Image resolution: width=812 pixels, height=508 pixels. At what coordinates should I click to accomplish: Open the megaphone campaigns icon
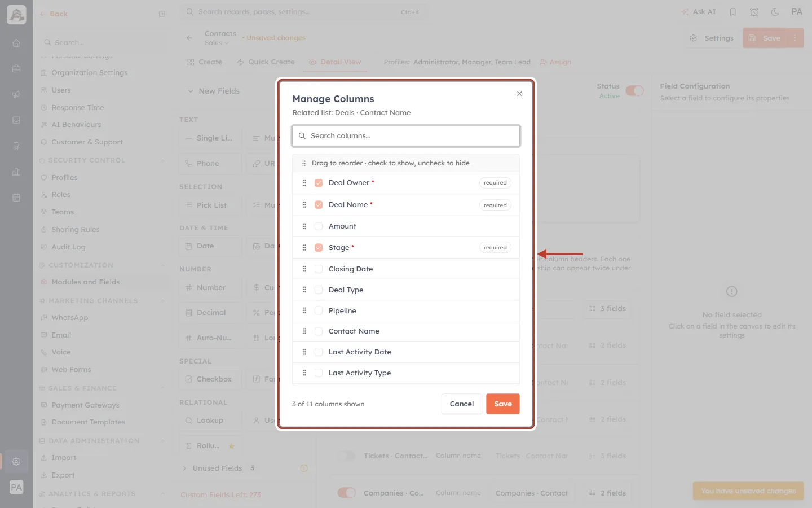[x=16, y=94]
